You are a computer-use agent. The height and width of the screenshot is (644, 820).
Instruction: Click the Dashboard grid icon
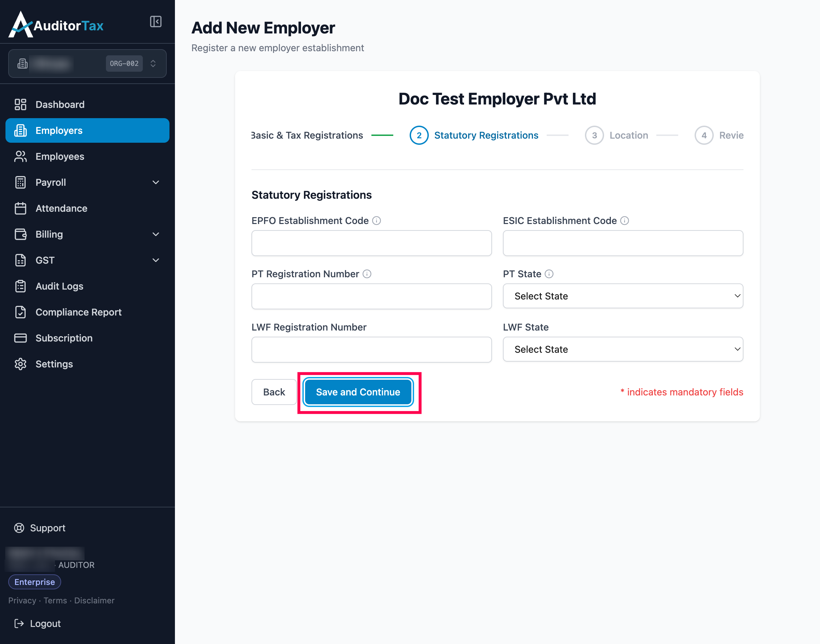pos(20,104)
